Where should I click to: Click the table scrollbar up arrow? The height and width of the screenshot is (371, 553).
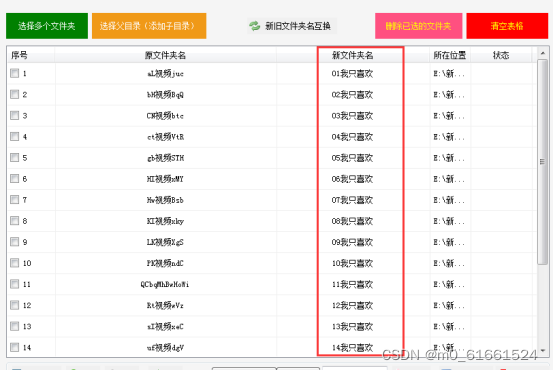542,53
